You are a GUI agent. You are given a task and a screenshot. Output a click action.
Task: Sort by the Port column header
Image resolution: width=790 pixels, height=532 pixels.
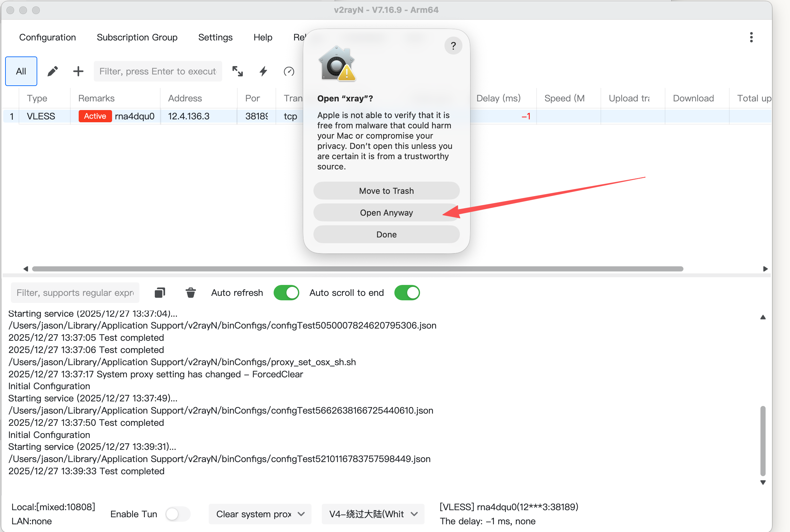tap(256, 98)
